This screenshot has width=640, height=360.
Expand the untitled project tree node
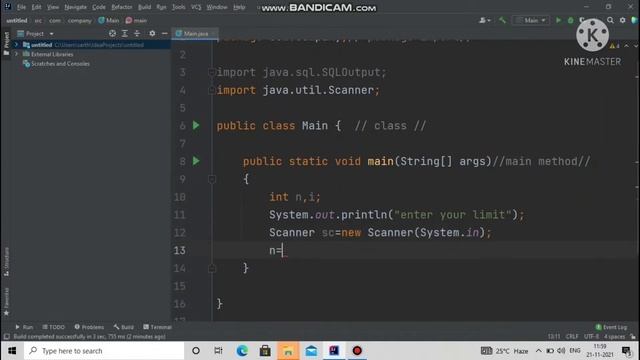coord(16,44)
